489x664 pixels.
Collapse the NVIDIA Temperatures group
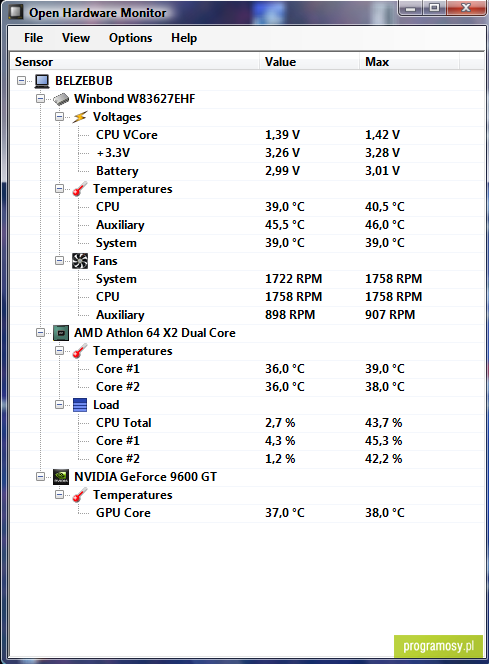(59, 495)
